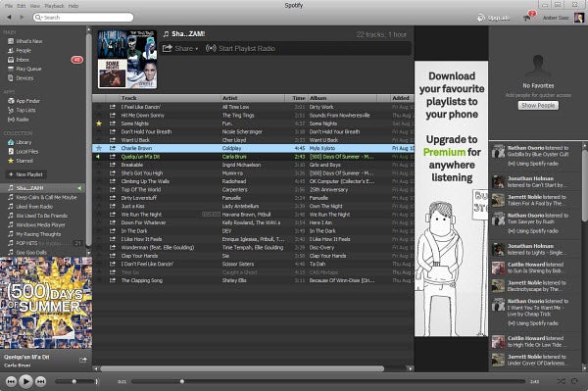Open People in sidebar

[x=20, y=51]
